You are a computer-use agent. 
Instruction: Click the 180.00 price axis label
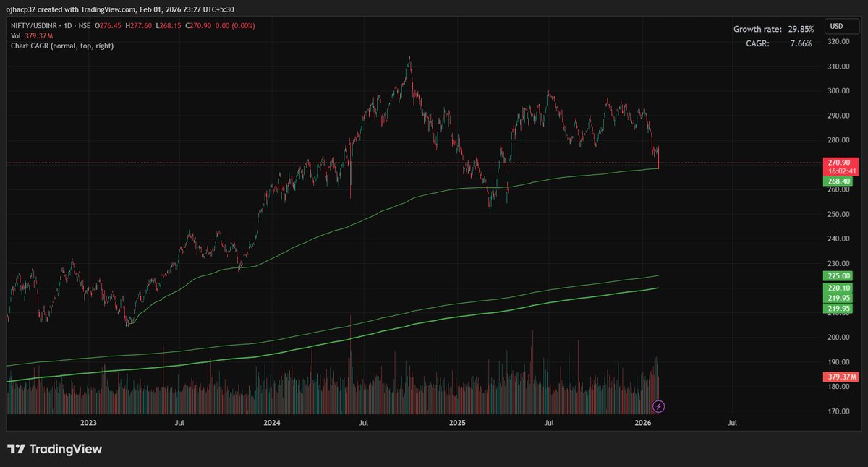840,387
